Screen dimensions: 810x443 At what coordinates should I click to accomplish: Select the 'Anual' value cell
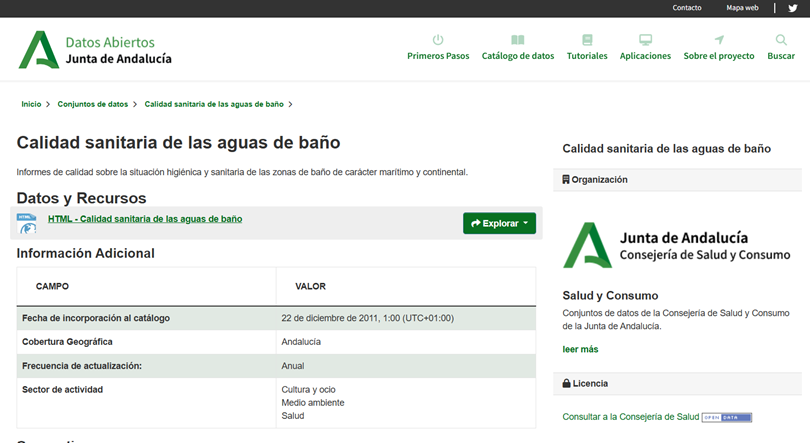pos(406,366)
